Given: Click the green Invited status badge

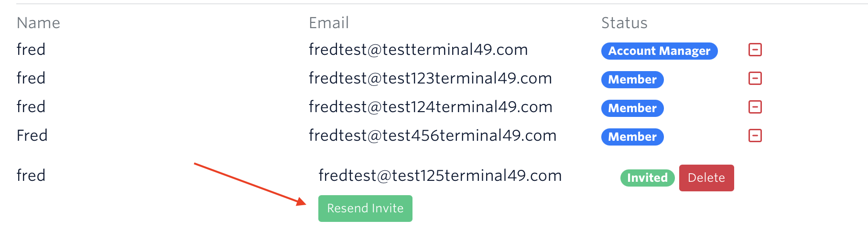Looking at the screenshot, I should (x=647, y=178).
